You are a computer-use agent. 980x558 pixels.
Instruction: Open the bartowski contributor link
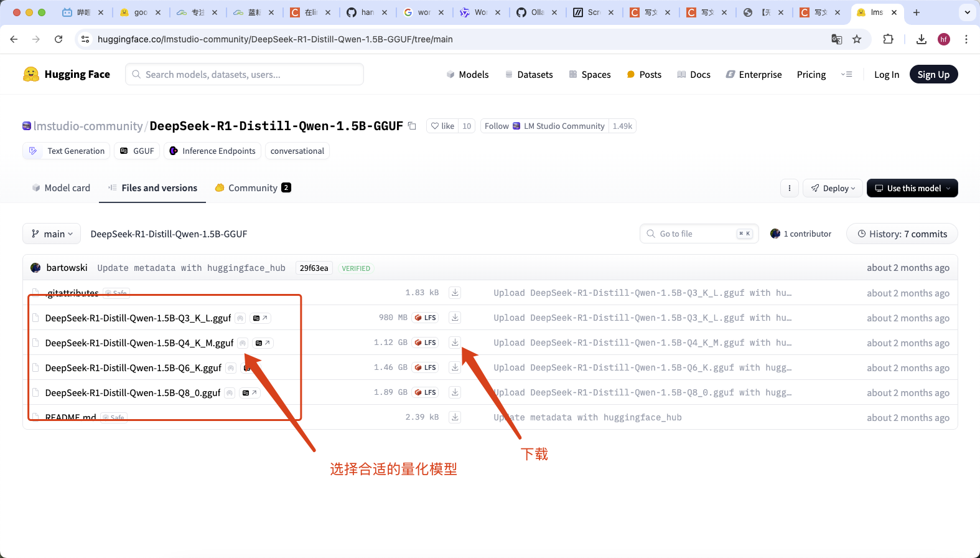[x=67, y=268]
